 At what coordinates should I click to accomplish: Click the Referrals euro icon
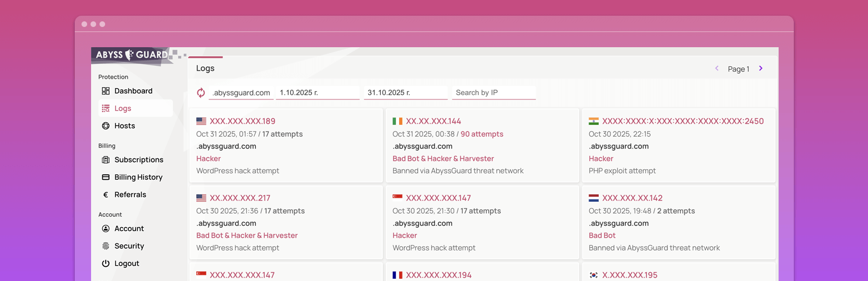click(x=106, y=194)
